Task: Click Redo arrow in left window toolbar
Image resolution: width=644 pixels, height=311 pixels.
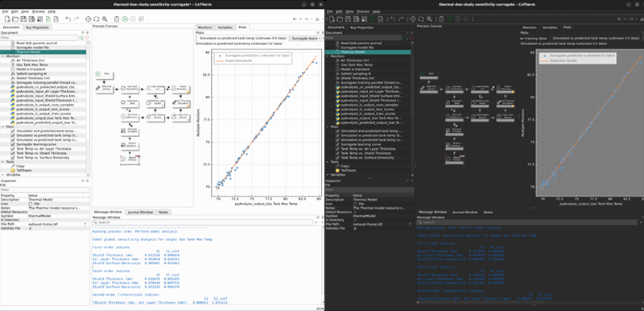Action: click(76, 19)
